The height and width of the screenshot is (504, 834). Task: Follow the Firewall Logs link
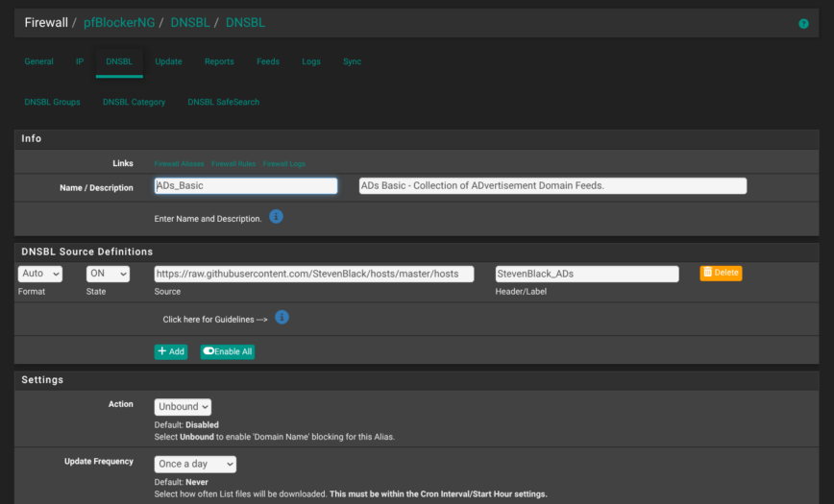click(x=284, y=164)
